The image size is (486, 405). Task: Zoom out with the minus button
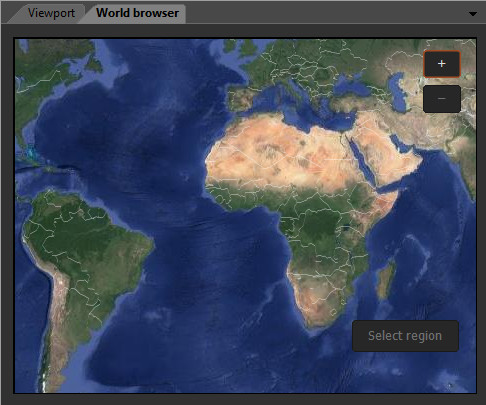pyautogui.click(x=442, y=99)
